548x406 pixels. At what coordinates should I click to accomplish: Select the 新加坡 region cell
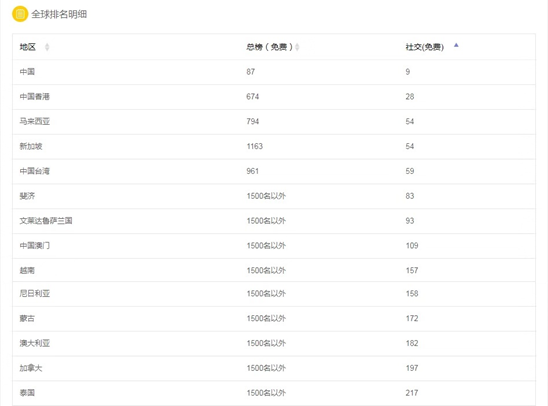tap(31, 146)
